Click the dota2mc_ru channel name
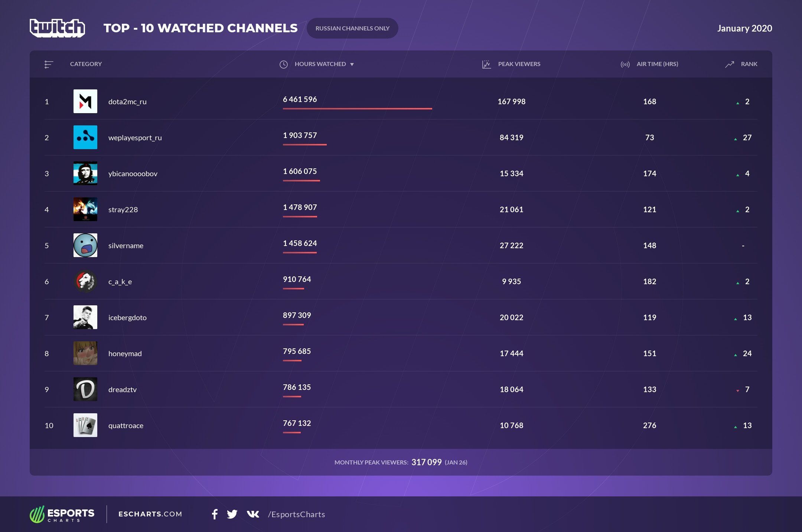The height and width of the screenshot is (532, 802). coord(127,102)
